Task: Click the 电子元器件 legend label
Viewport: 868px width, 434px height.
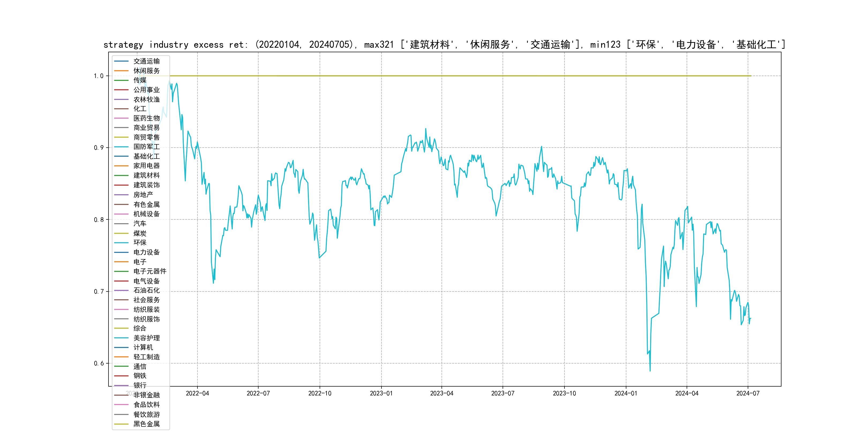Action: (x=150, y=271)
